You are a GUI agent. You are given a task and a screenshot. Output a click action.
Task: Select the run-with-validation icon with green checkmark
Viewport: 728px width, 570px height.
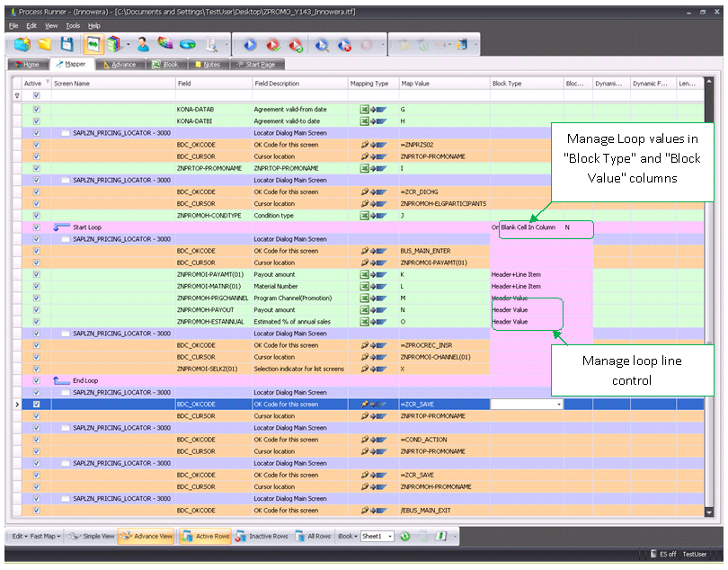point(273,43)
